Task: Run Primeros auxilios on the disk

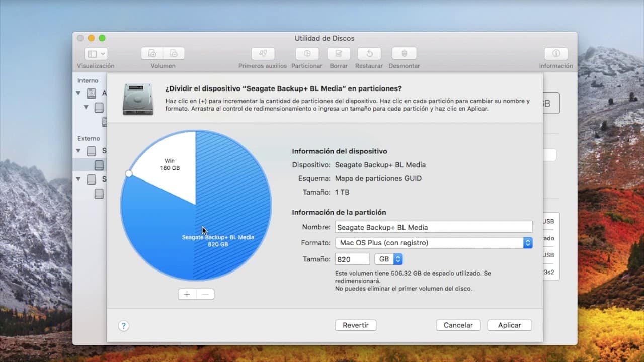Action: (x=263, y=53)
